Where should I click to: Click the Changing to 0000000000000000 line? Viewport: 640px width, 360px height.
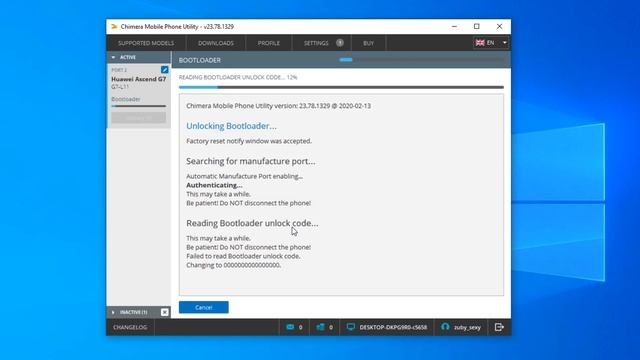click(x=233, y=265)
